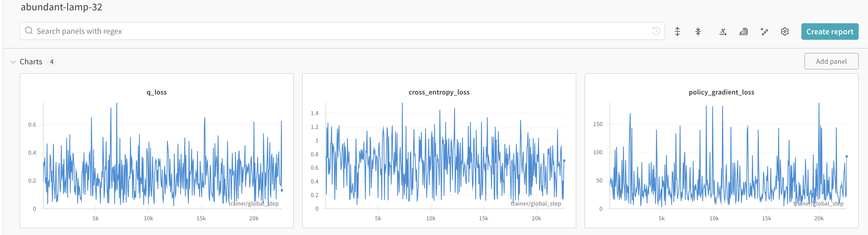Viewport: 868px width, 235px height.
Task: Focus the Search panels with regex field
Action: (337, 31)
